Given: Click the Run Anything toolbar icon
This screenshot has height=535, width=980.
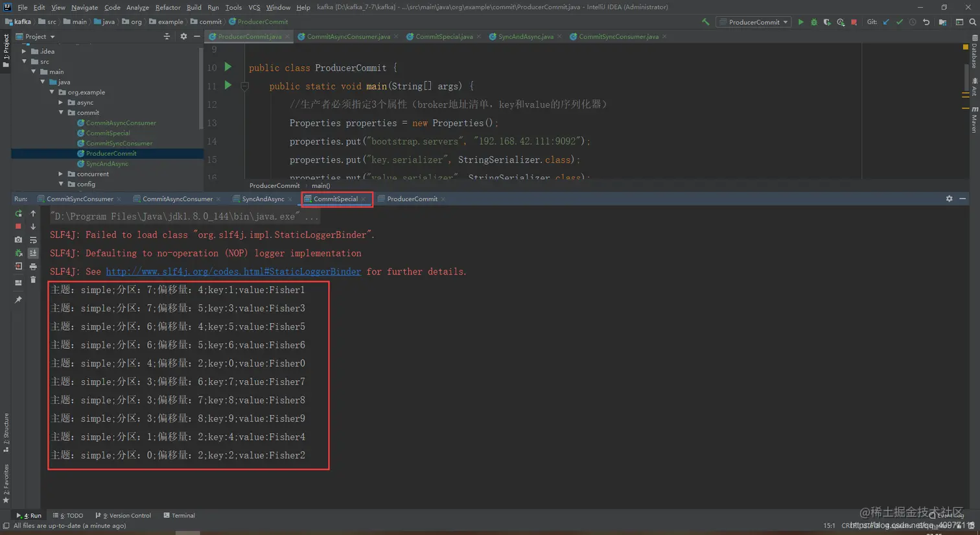Looking at the screenshot, I should (959, 22).
